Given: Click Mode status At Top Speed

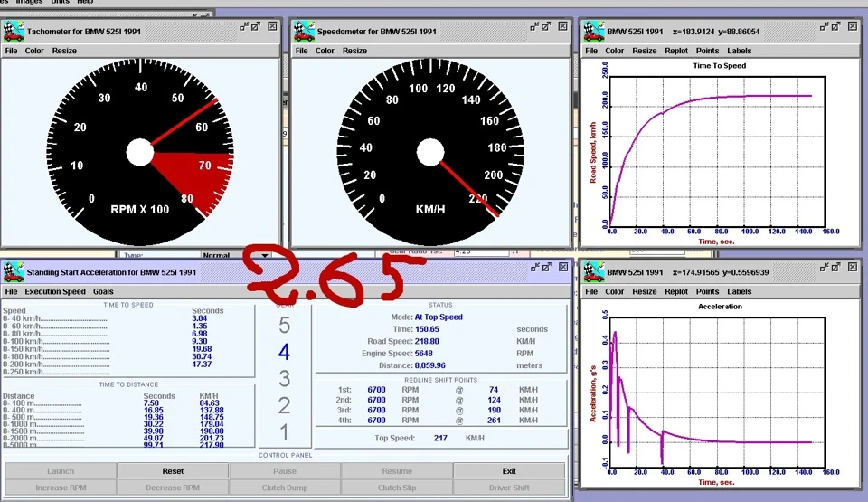Looking at the screenshot, I should [439, 317].
